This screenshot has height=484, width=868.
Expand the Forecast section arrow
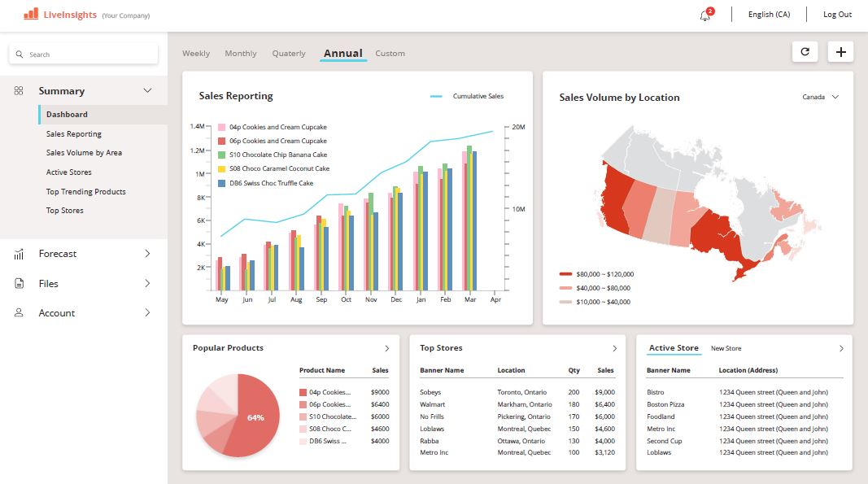(x=147, y=254)
